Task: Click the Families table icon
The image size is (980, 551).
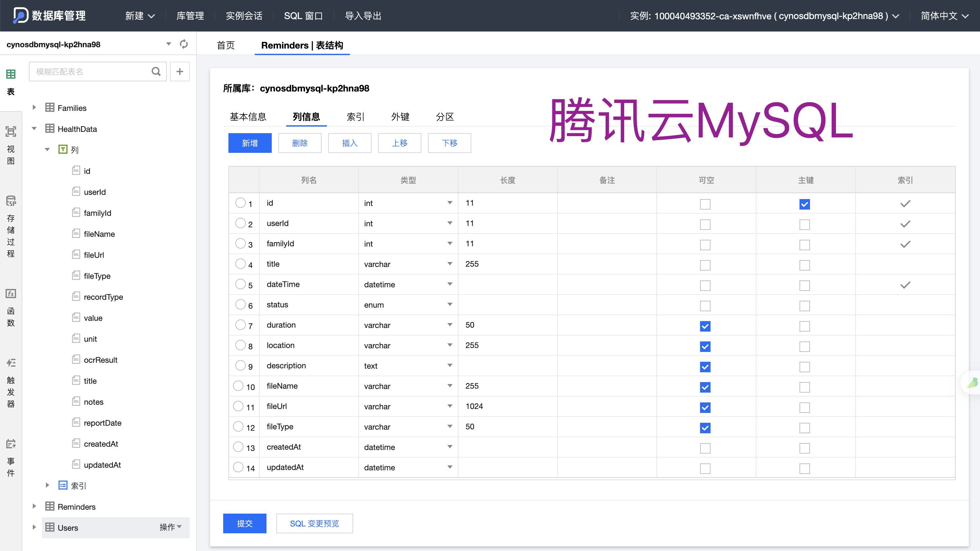Action: click(50, 108)
